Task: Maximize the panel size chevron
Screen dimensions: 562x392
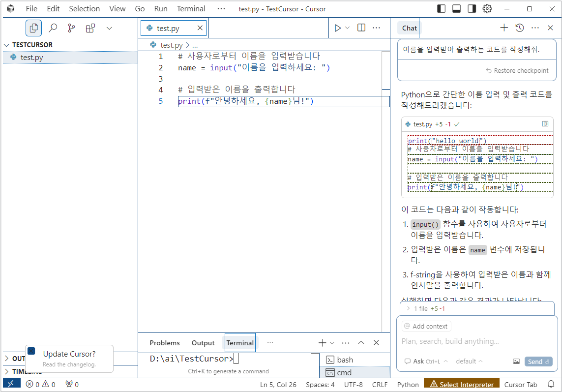Action: (x=361, y=342)
